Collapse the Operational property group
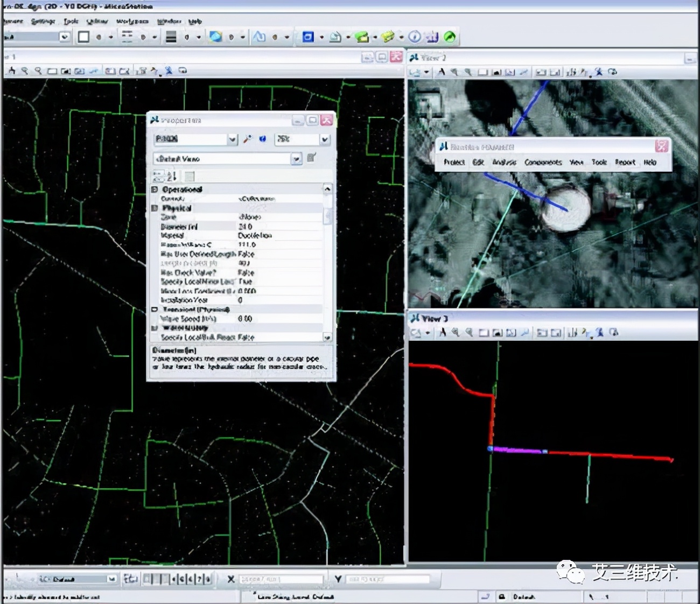700x604 pixels. coord(155,189)
